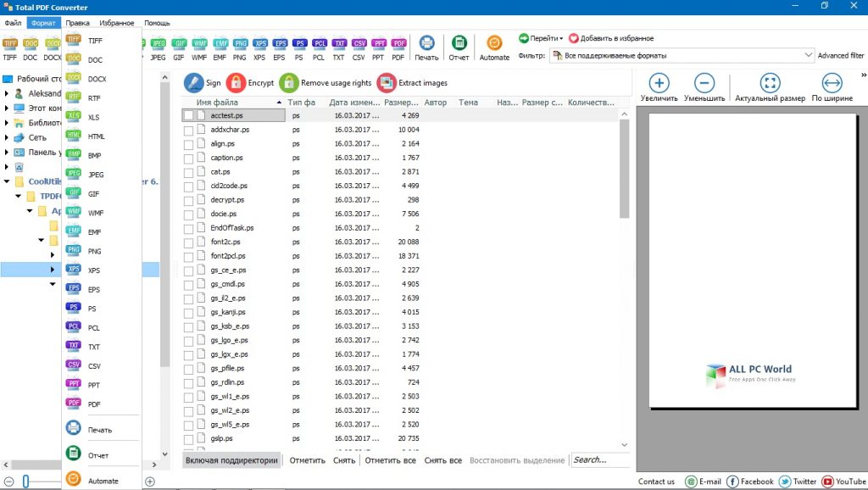Expand the Этот компьютер tree node
868x490 pixels.
[x=7, y=108]
